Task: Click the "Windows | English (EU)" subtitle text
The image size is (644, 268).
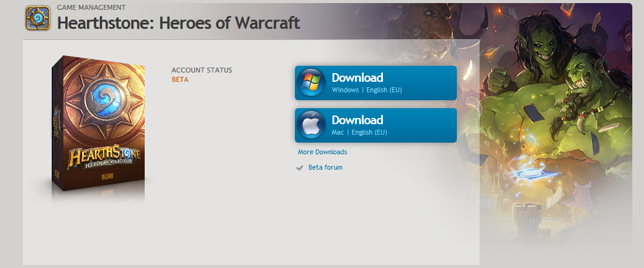Action: [x=367, y=90]
